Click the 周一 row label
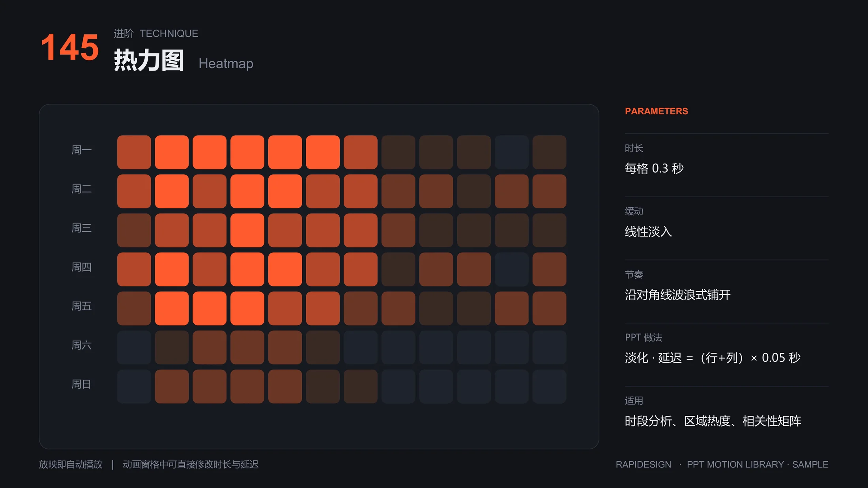868x488 pixels. [81, 150]
